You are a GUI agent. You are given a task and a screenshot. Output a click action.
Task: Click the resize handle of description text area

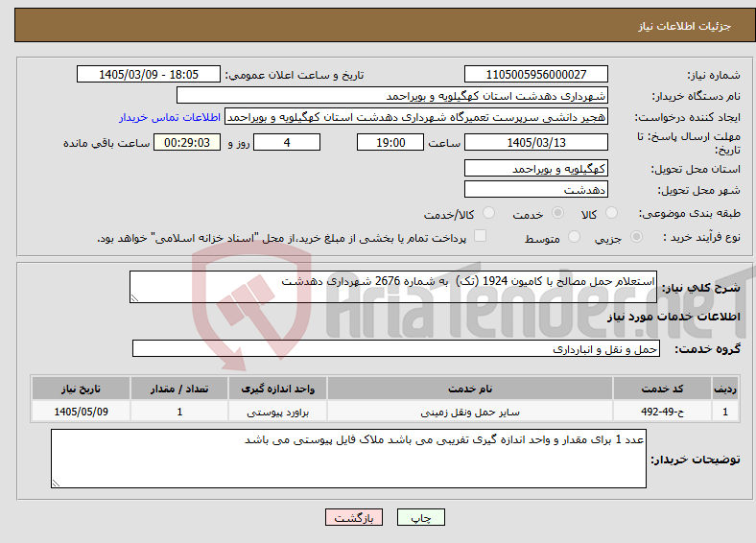click(134, 298)
